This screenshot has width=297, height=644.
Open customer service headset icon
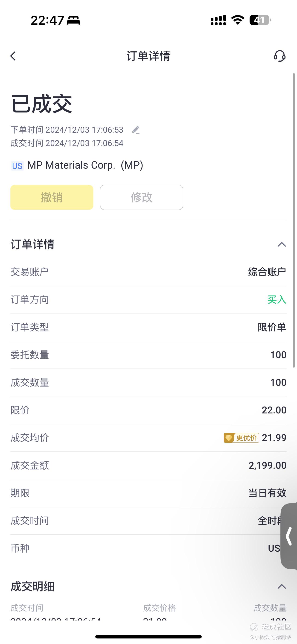click(x=280, y=56)
